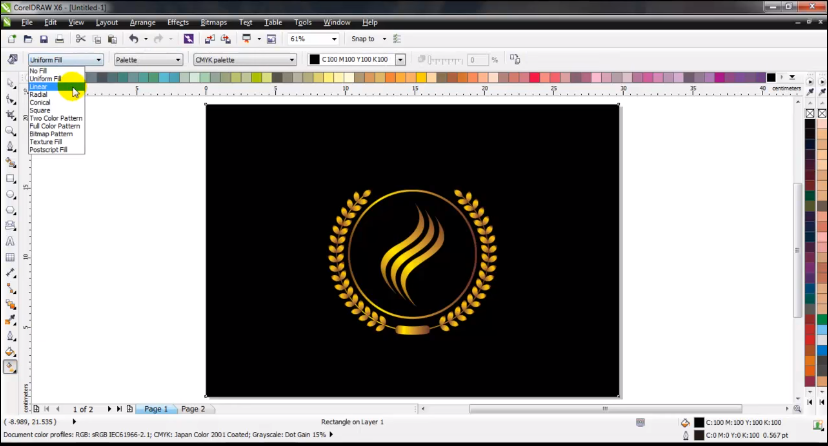Switch to the Page 1 tab
This screenshot has height=446, width=828.
point(156,409)
